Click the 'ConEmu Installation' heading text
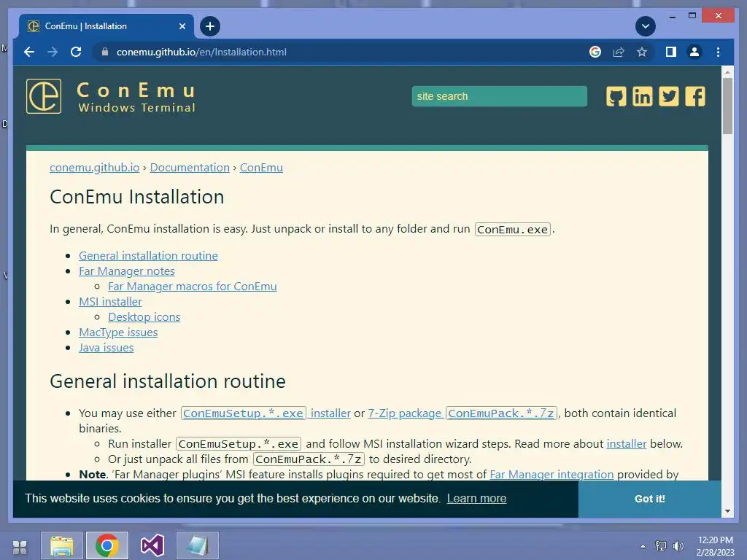The width and height of the screenshot is (747, 560). tap(136, 197)
